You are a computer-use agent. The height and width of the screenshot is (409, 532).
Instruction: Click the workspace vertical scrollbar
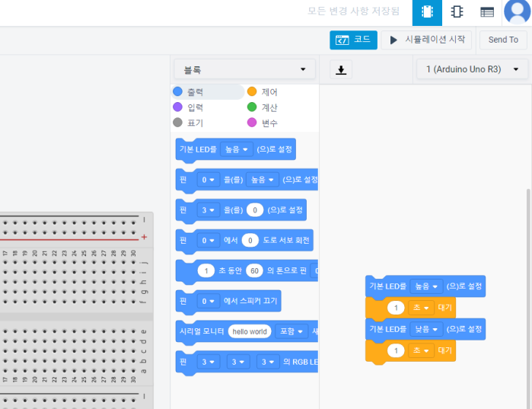pyautogui.click(x=528, y=298)
